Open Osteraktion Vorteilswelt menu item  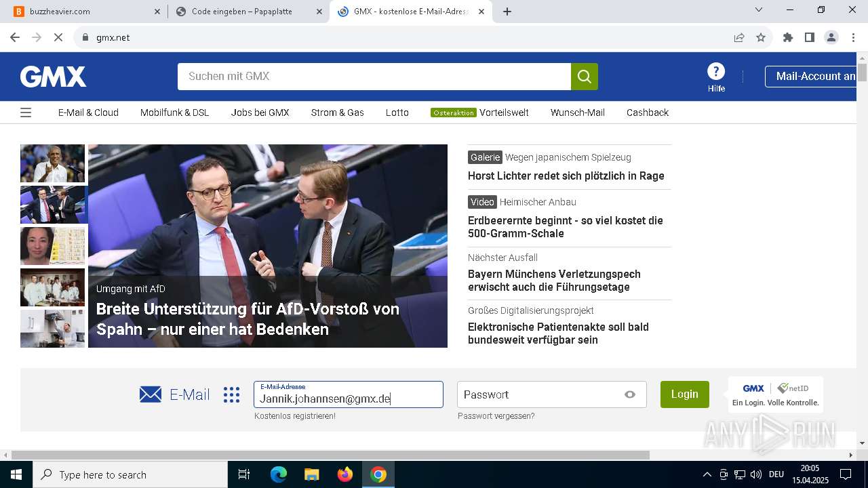[479, 113]
